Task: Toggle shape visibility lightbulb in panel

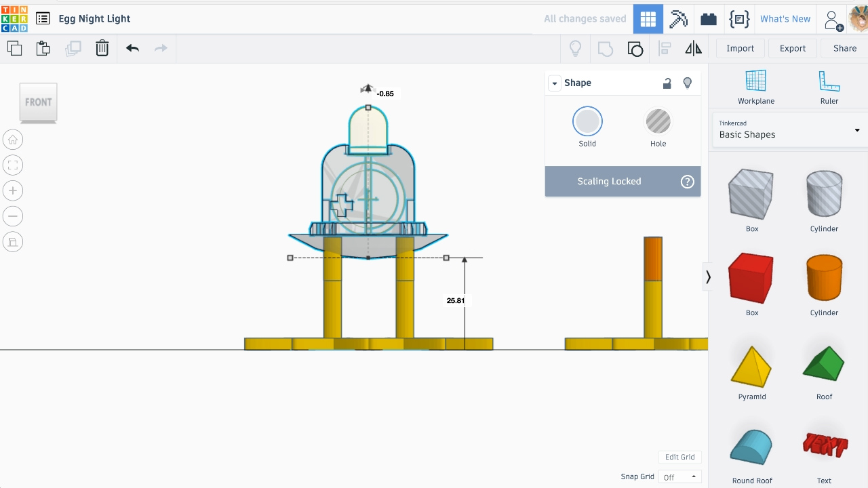Action: (688, 83)
